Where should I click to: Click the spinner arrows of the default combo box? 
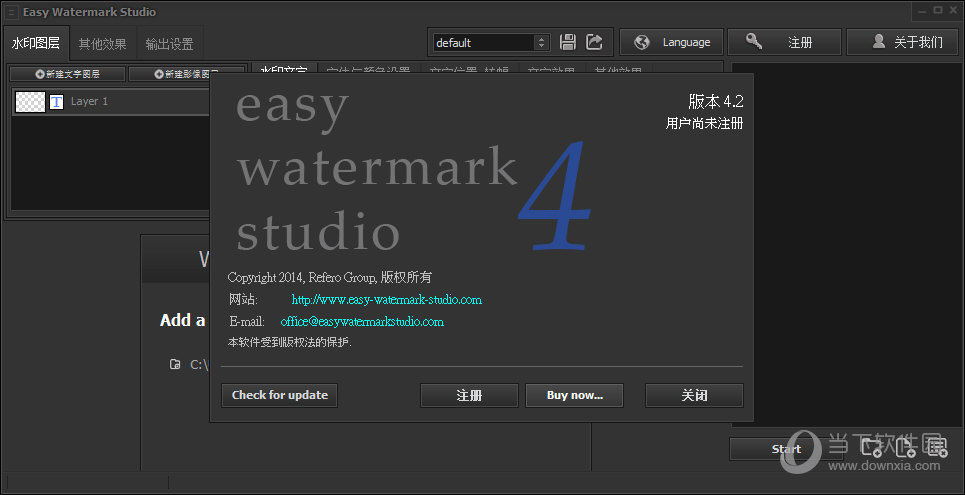coord(542,42)
